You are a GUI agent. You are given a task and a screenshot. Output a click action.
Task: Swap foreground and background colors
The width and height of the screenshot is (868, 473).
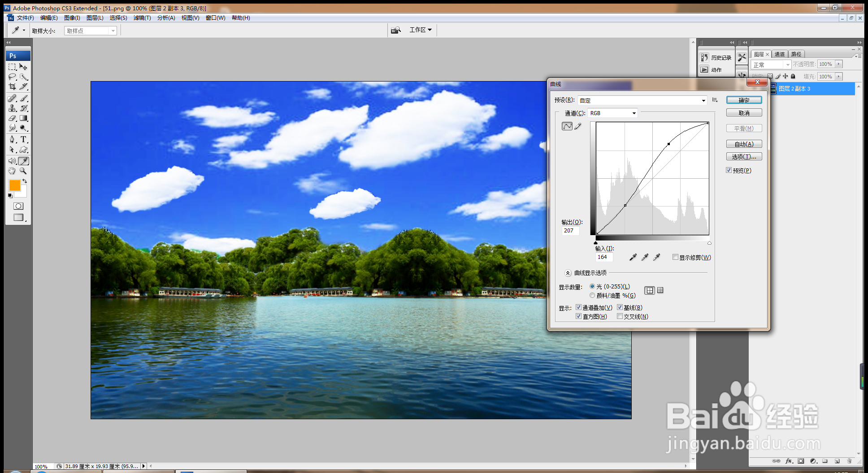point(25,181)
